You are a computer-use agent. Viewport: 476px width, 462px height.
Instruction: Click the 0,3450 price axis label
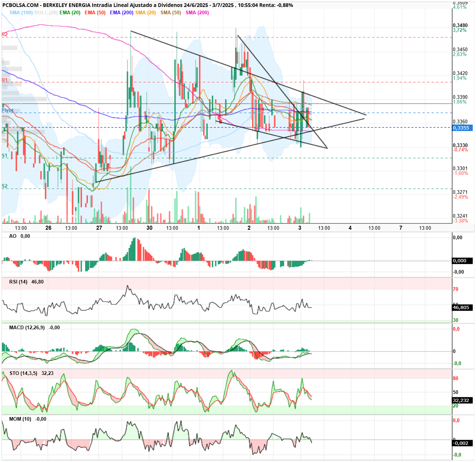(x=460, y=49)
